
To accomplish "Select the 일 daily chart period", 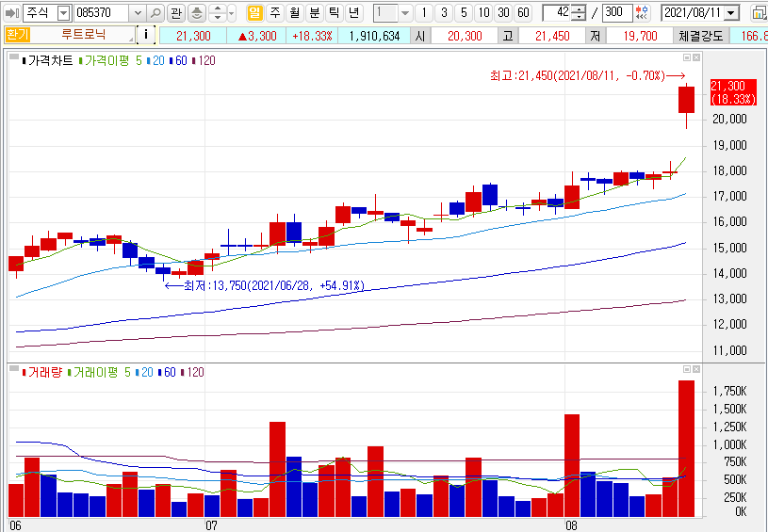I will pyautogui.click(x=254, y=13).
